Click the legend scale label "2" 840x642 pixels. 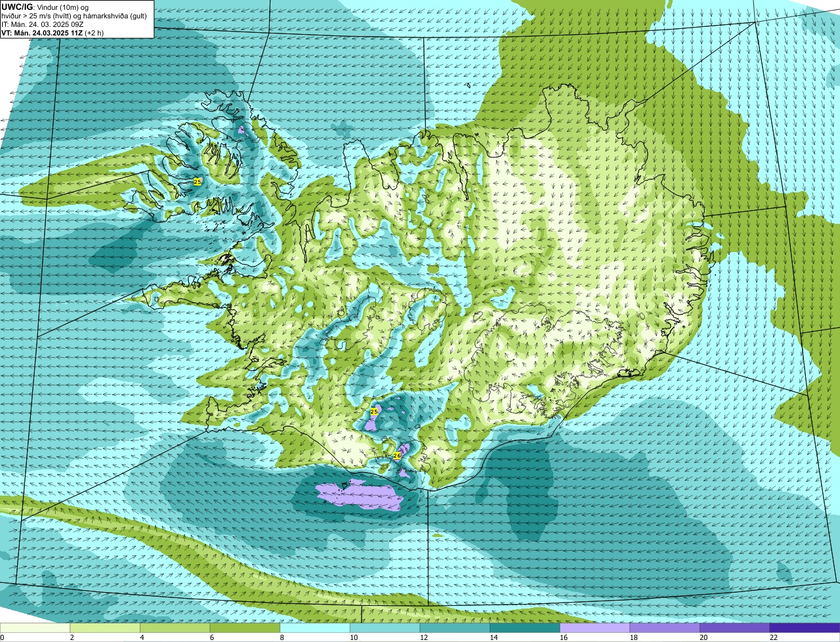pos(72,637)
